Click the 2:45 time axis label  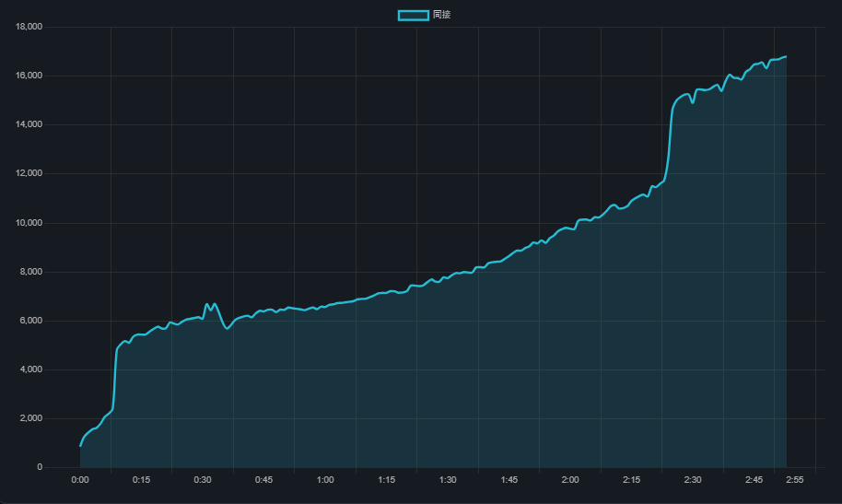click(x=754, y=480)
